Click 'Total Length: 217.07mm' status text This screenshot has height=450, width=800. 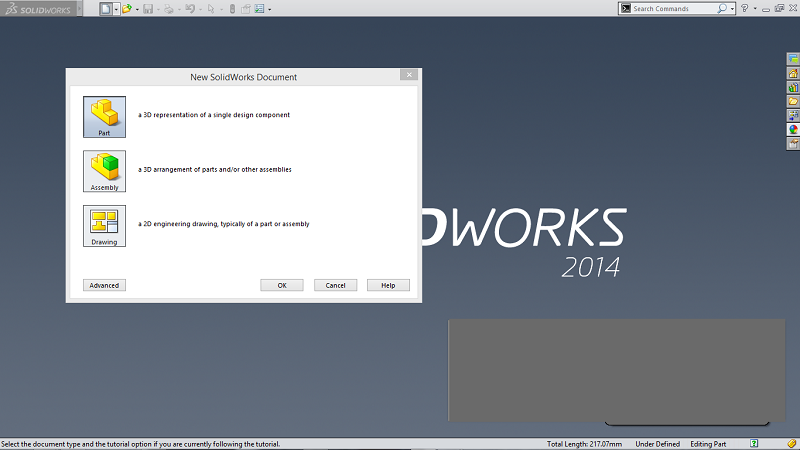point(584,444)
